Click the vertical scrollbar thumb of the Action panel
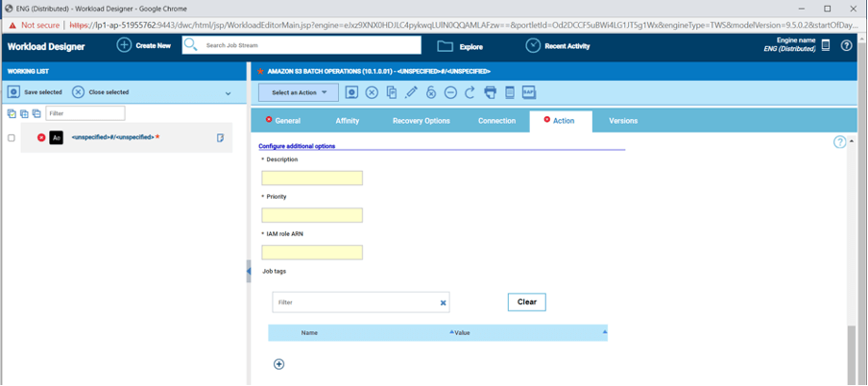The width and height of the screenshot is (868, 386). point(852,355)
